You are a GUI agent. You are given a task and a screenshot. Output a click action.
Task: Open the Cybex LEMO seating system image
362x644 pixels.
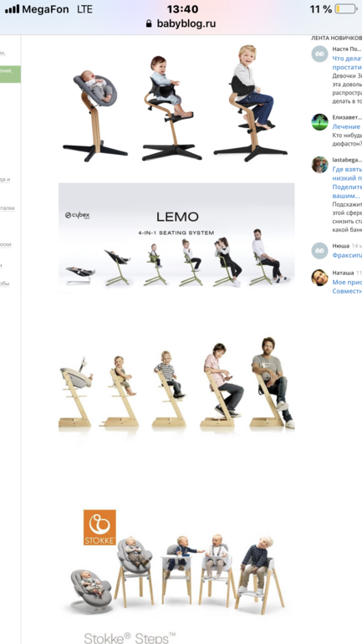176,238
